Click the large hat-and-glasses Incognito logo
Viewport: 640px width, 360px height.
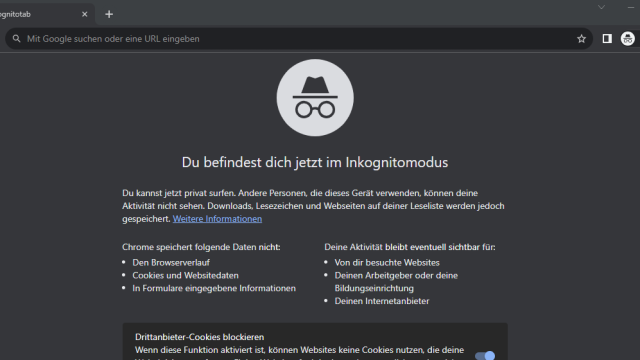(315, 98)
